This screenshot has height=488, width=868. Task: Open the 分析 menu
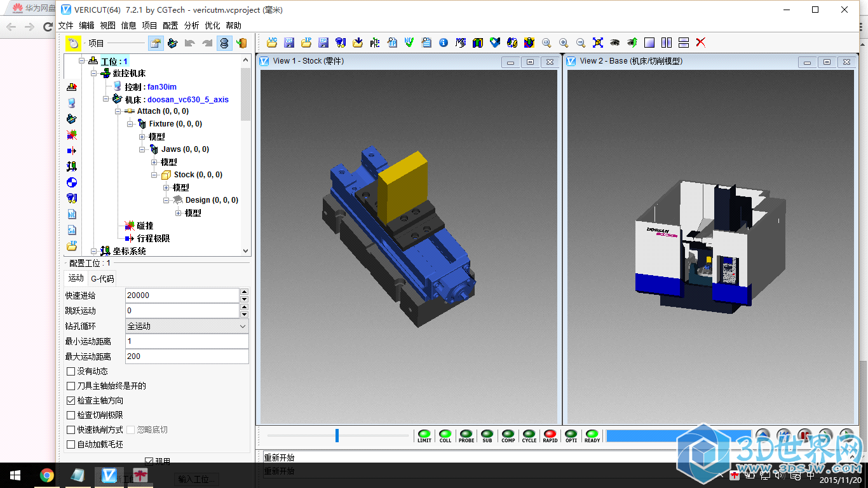click(191, 25)
